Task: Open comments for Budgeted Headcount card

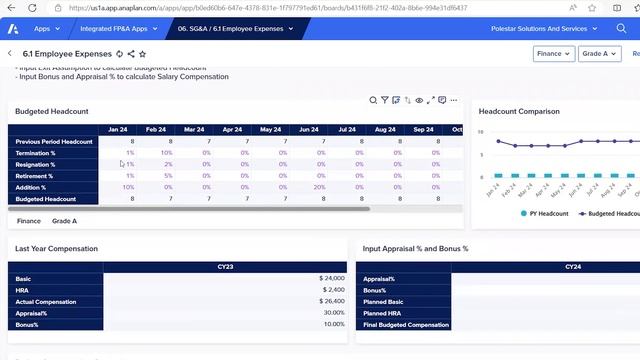Action: click(x=442, y=100)
